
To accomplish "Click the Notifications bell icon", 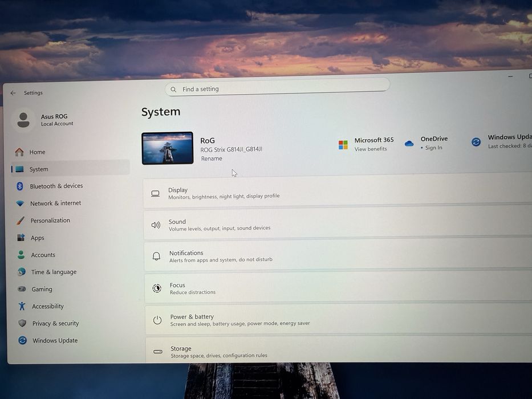I will [x=156, y=256].
